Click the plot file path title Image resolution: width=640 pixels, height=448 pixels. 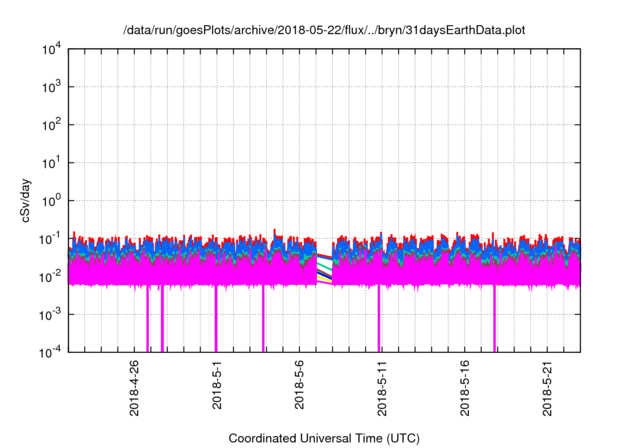tap(324, 30)
